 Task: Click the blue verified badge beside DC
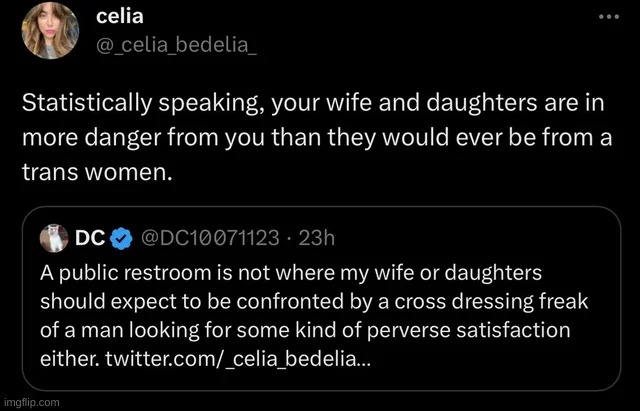click(121, 238)
